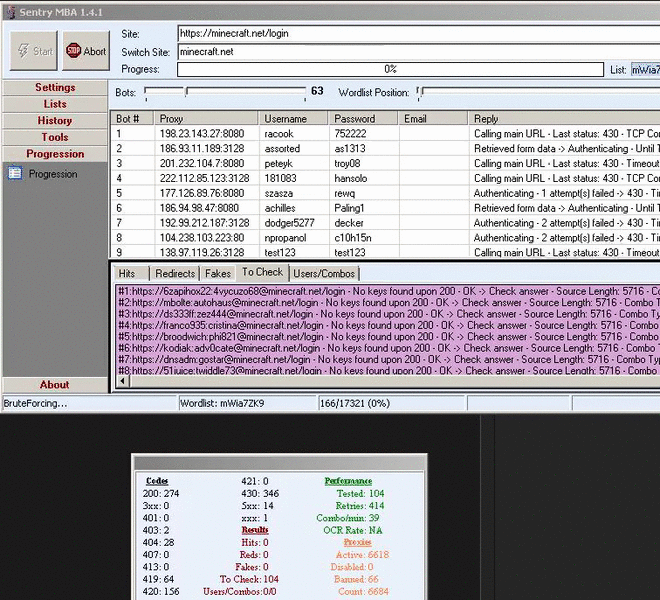Select username achilles in bot list

pyautogui.click(x=279, y=208)
